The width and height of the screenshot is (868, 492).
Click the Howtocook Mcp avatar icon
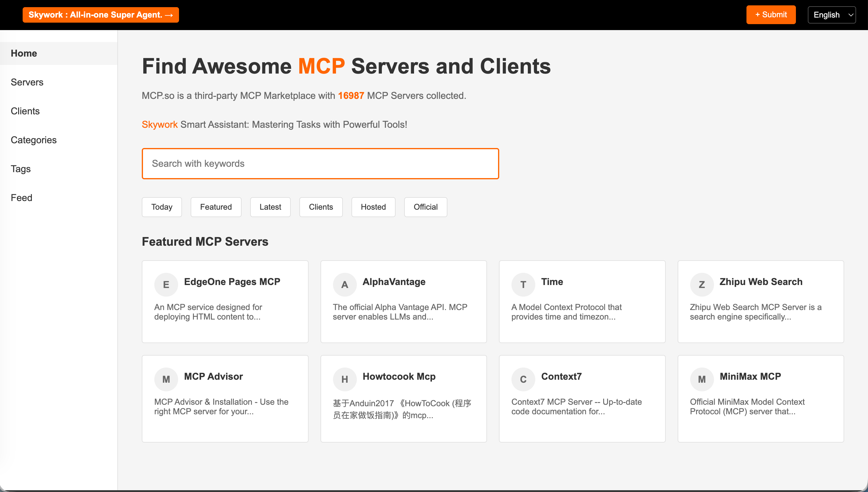pos(344,379)
